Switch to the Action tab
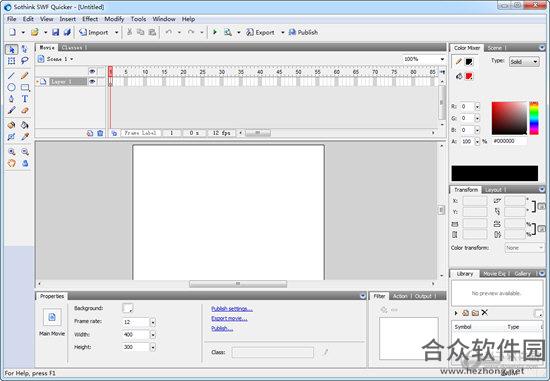This screenshot has height=381, width=550. coord(400,296)
